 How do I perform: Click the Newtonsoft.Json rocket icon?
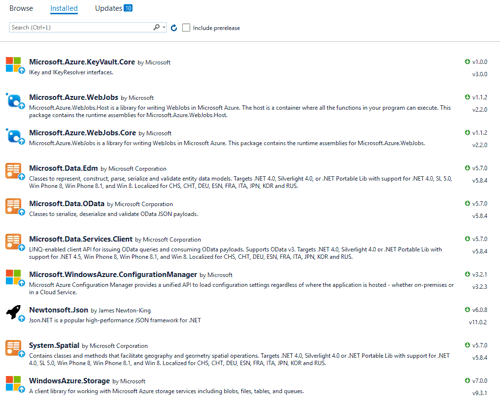point(14,312)
